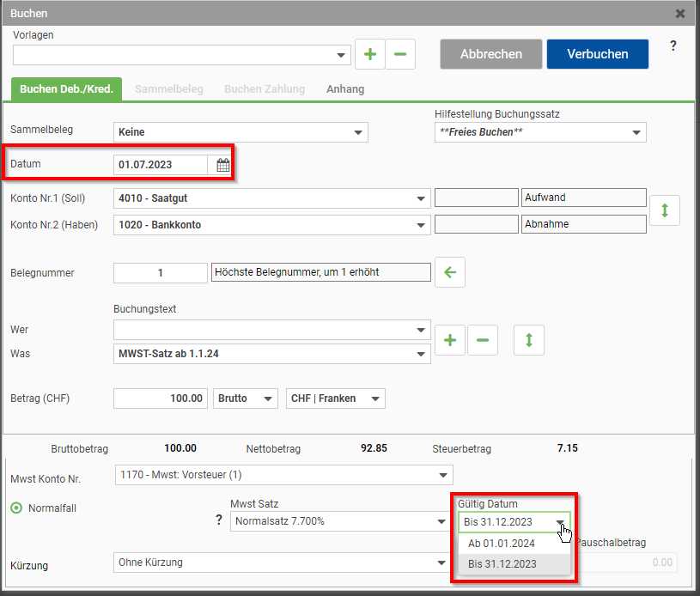Switch to Sammelbeleg tab
Viewport: 700px width, 596px height.
[168, 88]
